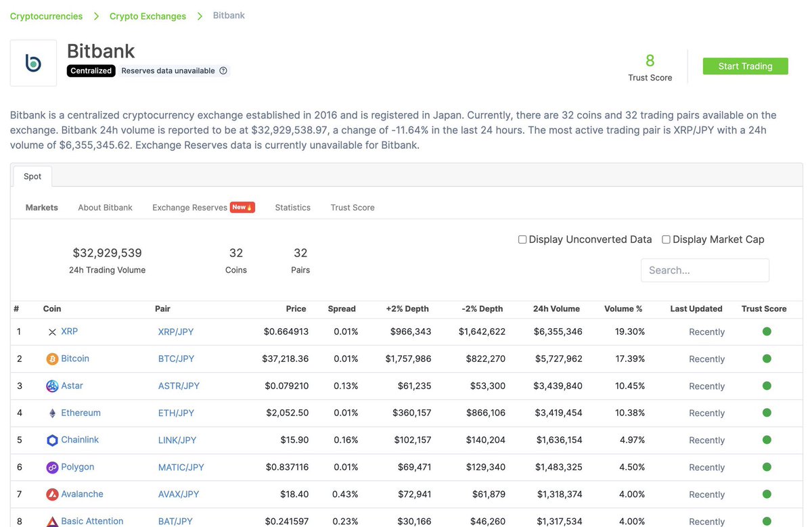This screenshot has height=527, width=812.
Task: Open the XRP/JPY trading pair
Action: tap(176, 332)
